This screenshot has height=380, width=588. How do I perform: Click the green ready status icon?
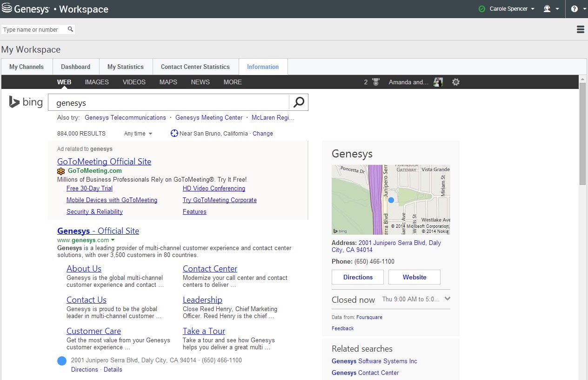point(482,9)
